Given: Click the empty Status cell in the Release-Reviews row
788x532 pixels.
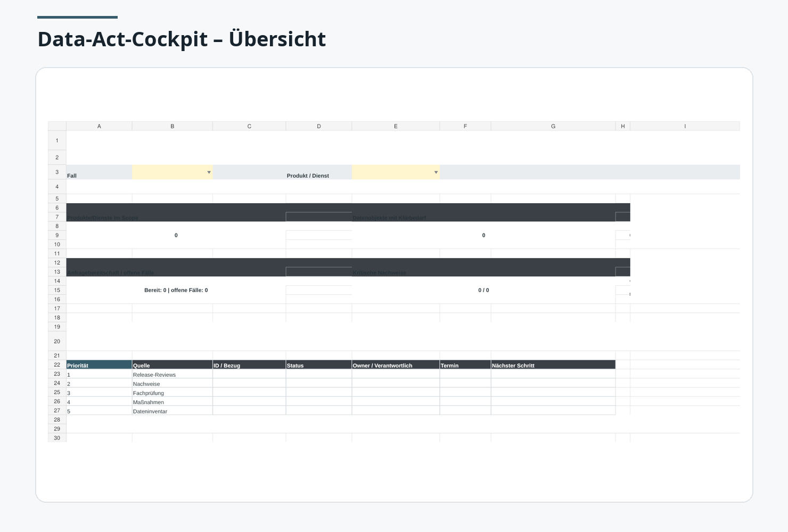Looking at the screenshot, I should pos(319,374).
